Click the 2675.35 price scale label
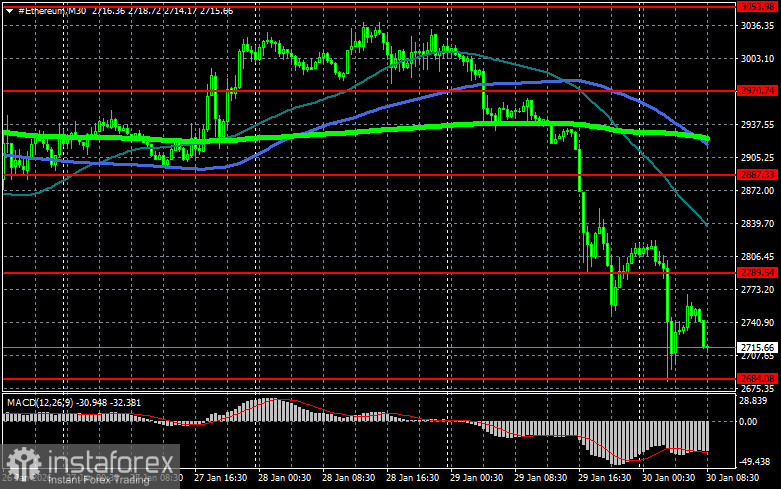Image resolution: width=781 pixels, height=489 pixels. (x=757, y=388)
